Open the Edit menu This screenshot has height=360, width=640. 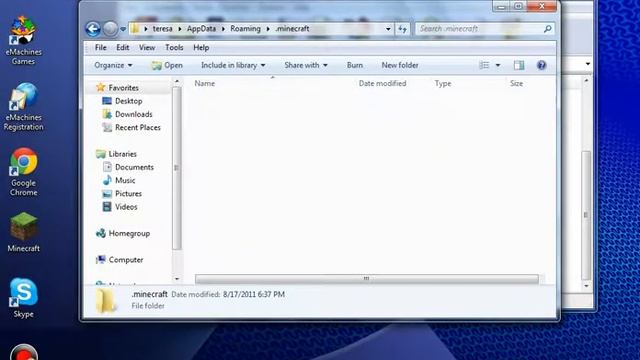coord(122,47)
